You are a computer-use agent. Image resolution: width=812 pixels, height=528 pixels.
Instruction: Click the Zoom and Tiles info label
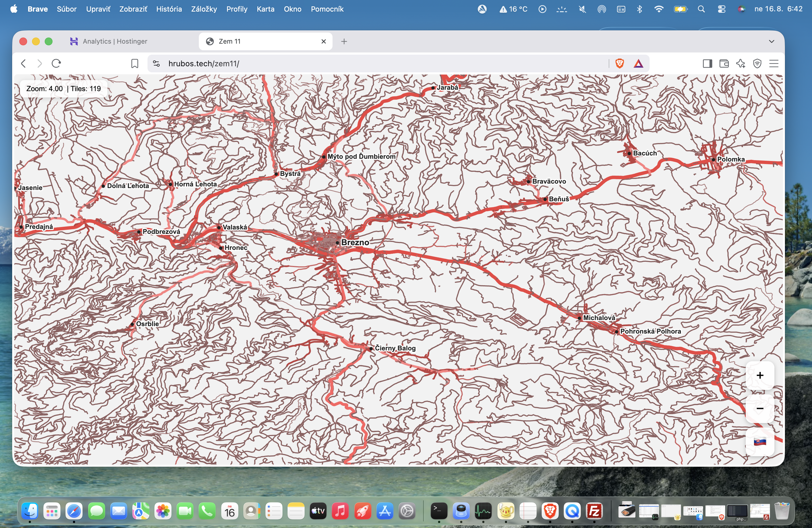click(x=64, y=89)
